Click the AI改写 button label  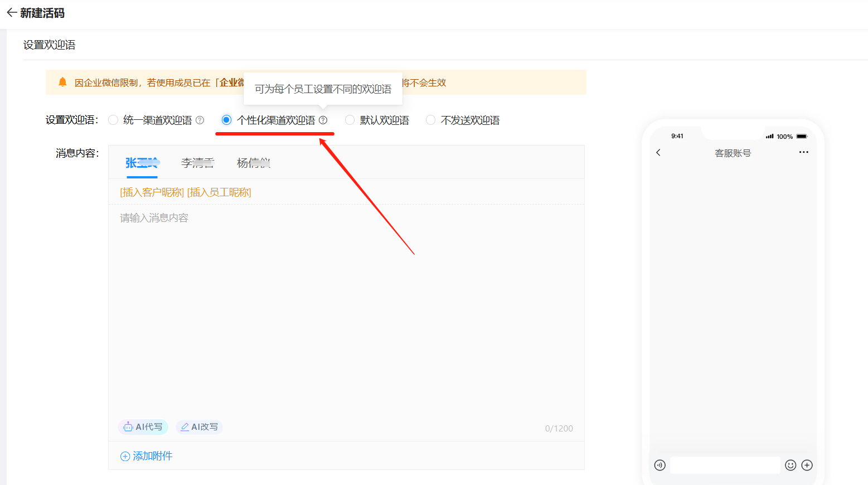(x=205, y=427)
